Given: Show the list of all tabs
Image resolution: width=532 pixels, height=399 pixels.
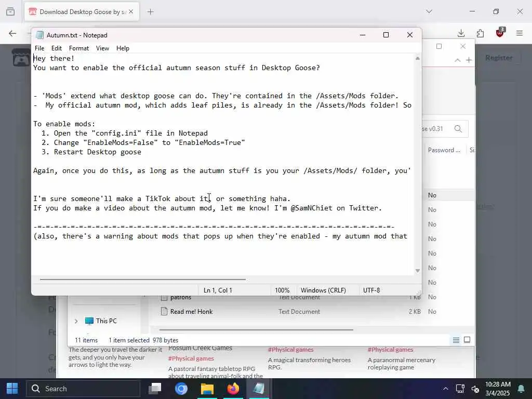Looking at the screenshot, I should [x=429, y=11].
